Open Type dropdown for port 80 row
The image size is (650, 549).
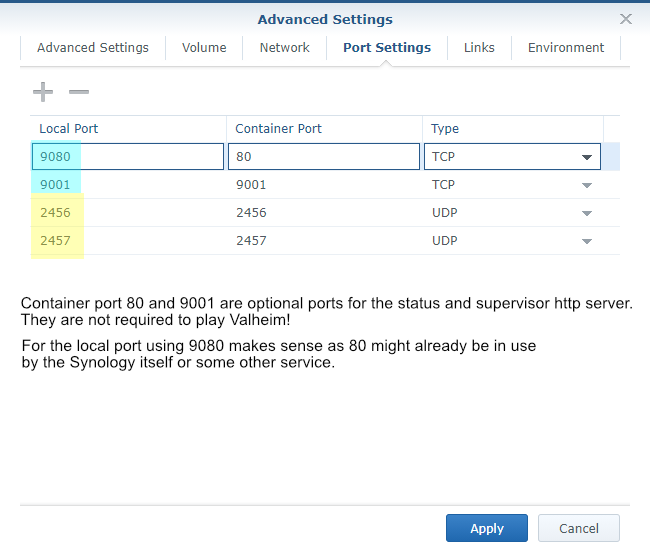[587, 157]
